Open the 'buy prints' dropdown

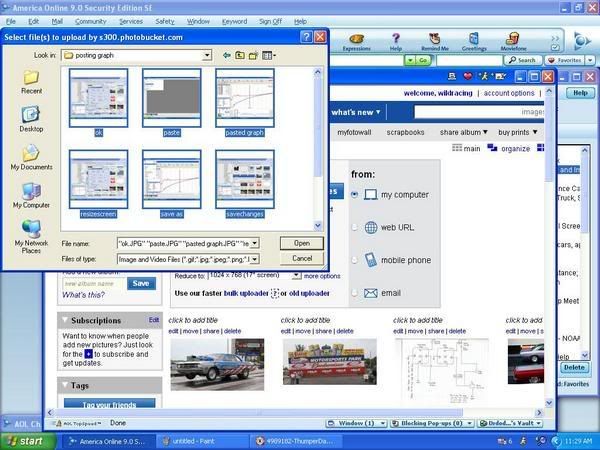(x=518, y=132)
